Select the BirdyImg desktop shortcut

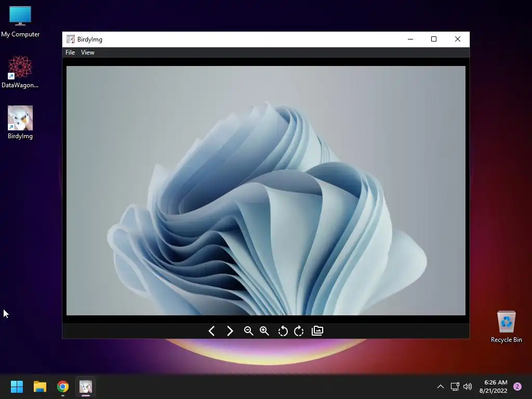tap(20, 123)
